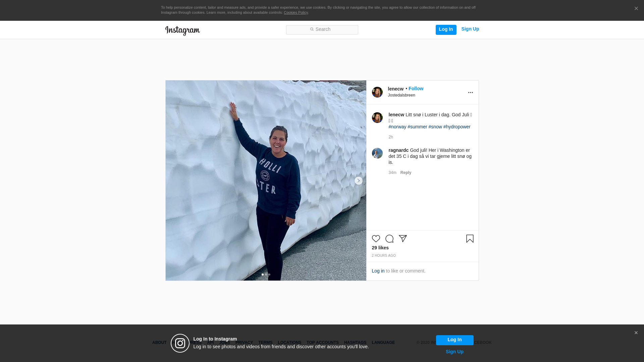
Task: Reply to ragnardc's comment
Action: click(406, 173)
